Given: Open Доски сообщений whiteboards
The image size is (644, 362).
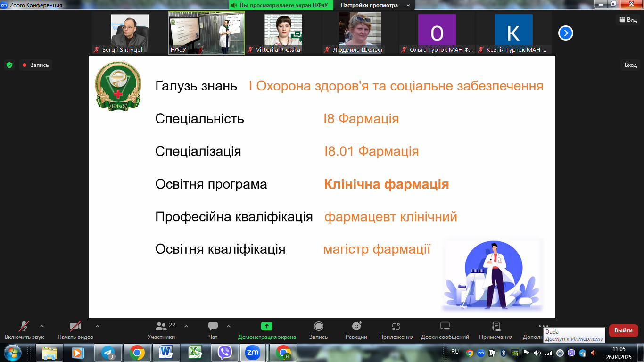Looking at the screenshot, I should coord(445,330).
